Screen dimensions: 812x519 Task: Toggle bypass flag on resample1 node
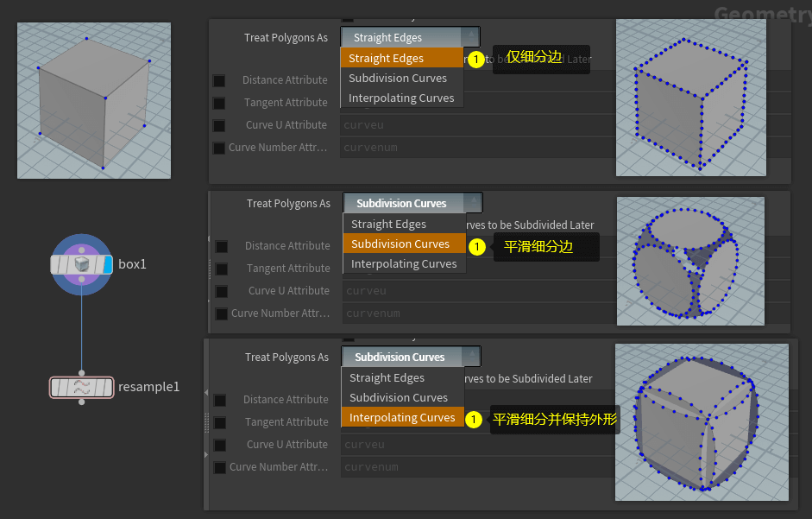coord(56,387)
